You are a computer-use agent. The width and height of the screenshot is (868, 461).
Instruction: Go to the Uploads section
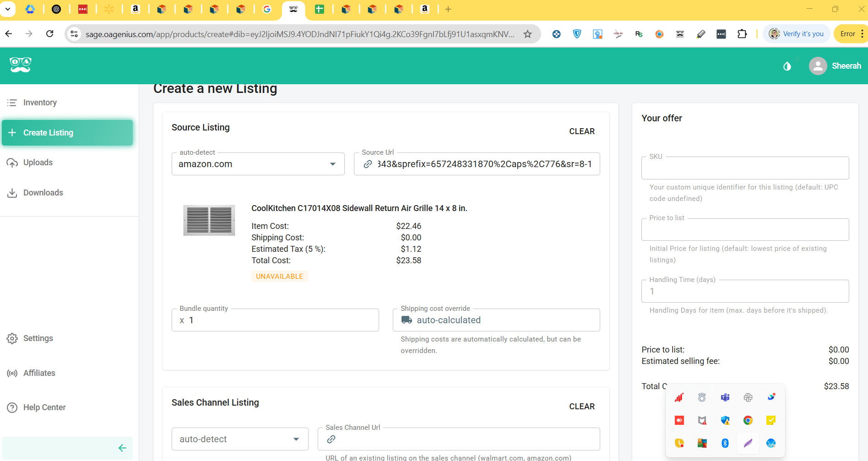(x=38, y=163)
